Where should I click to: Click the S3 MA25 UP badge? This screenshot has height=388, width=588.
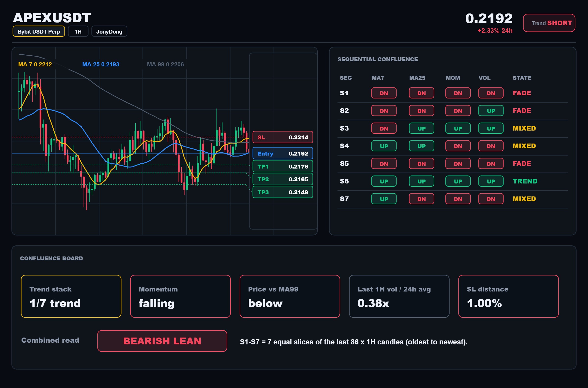421,128
